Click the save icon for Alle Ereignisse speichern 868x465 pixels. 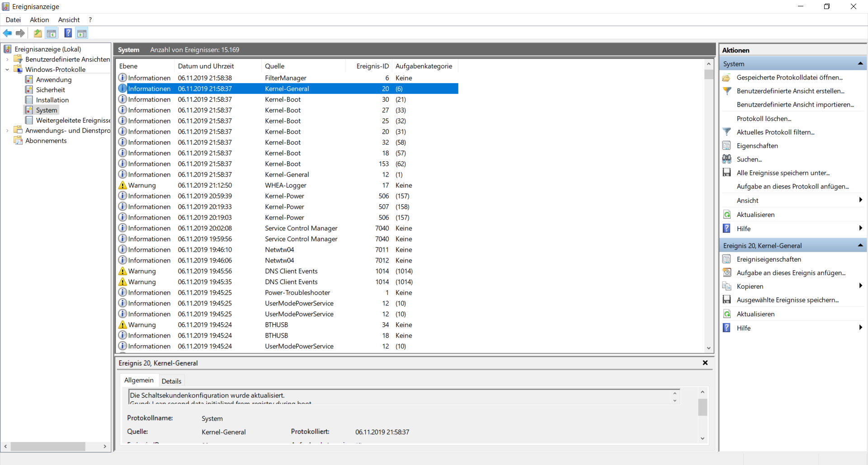(727, 173)
